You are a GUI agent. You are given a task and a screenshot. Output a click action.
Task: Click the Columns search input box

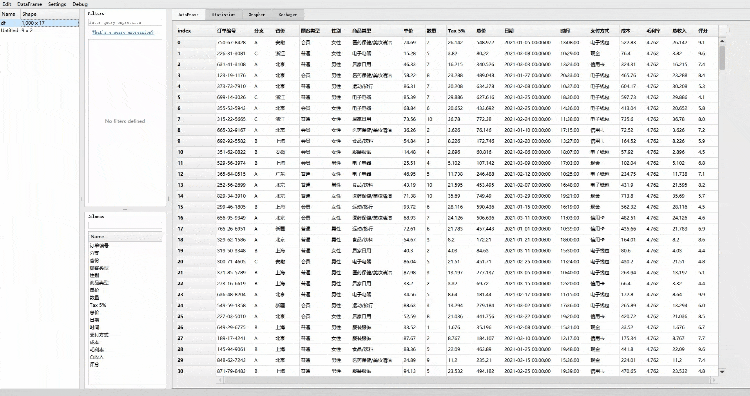125,225
